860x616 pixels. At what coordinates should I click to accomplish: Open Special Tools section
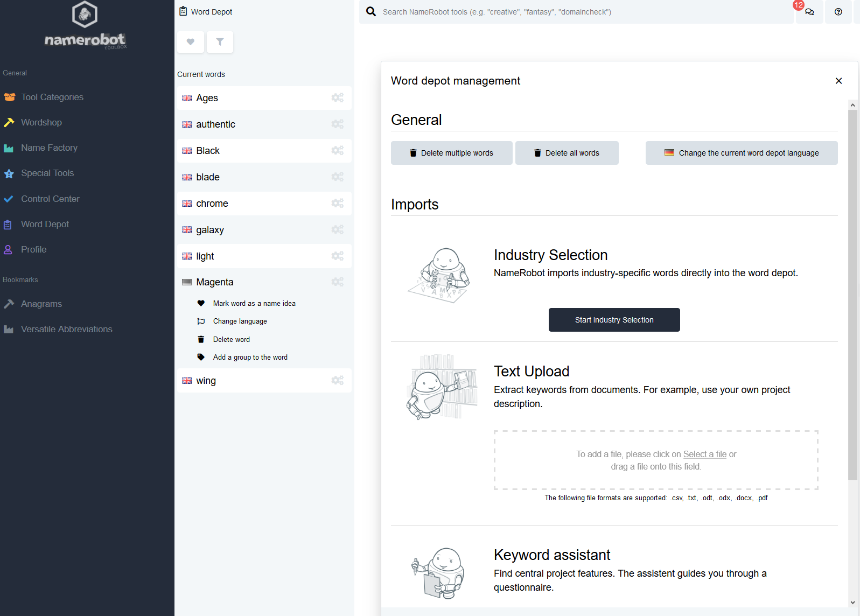point(47,173)
